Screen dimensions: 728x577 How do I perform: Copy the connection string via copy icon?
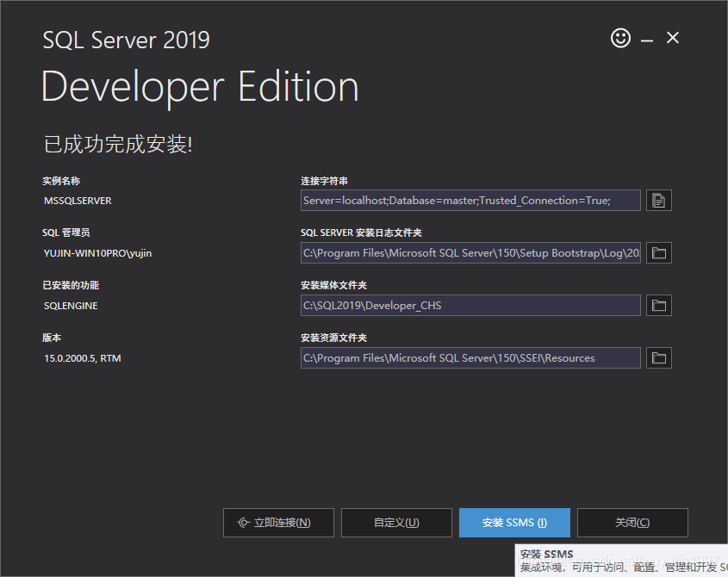(x=659, y=201)
